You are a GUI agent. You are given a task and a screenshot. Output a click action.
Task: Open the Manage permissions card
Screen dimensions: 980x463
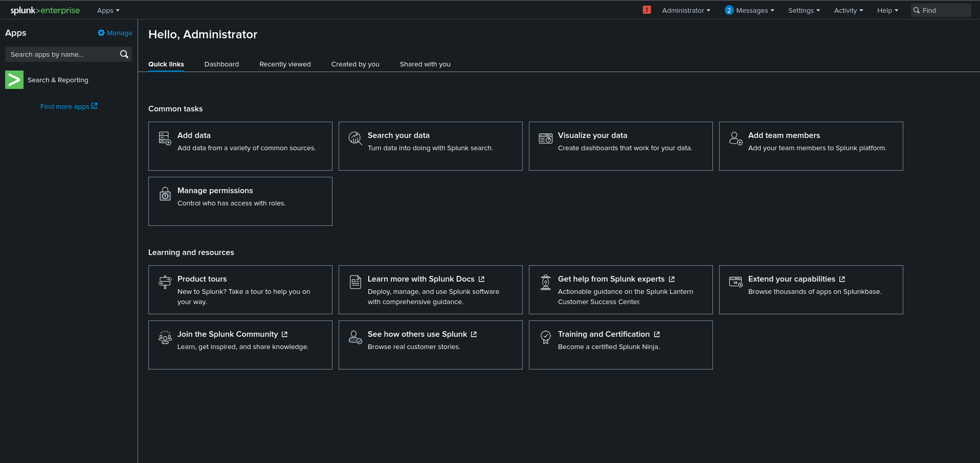pyautogui.click(x=240, y=201)
